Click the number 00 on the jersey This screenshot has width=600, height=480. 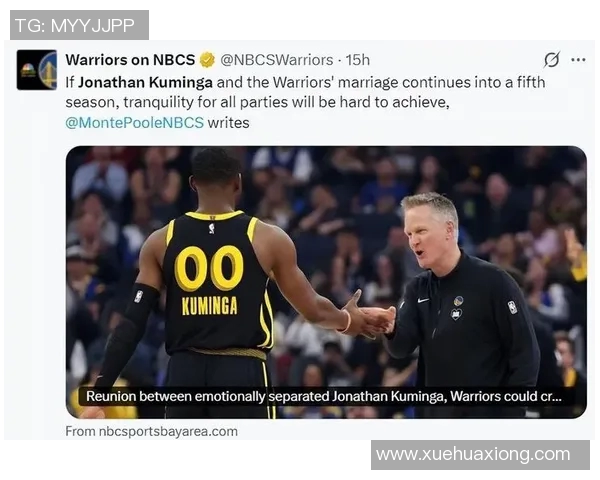point(209,268)
